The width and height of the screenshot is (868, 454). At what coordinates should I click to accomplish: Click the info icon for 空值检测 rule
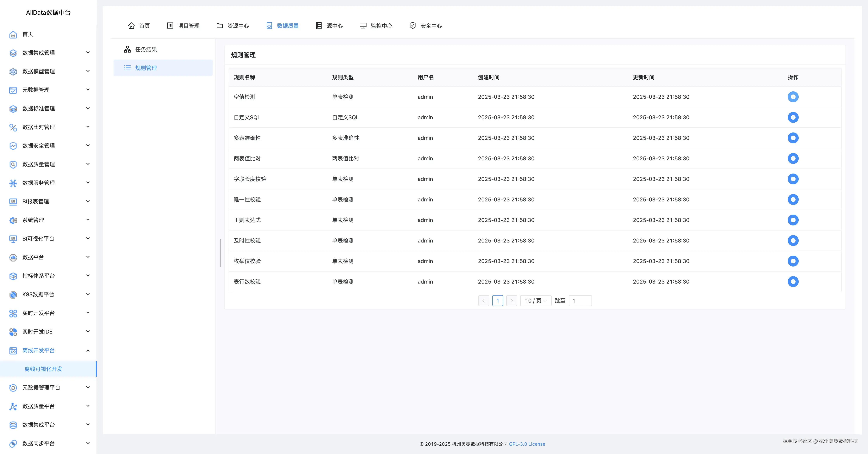793,97
